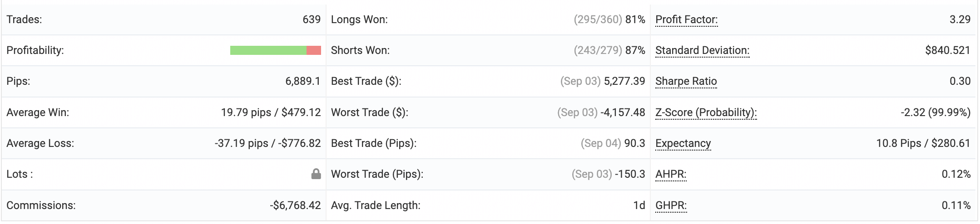Open the Profit Factor definition link
The height and width of the screenshot is (224, 980).
pyautogui.click(x=686, y=19)
